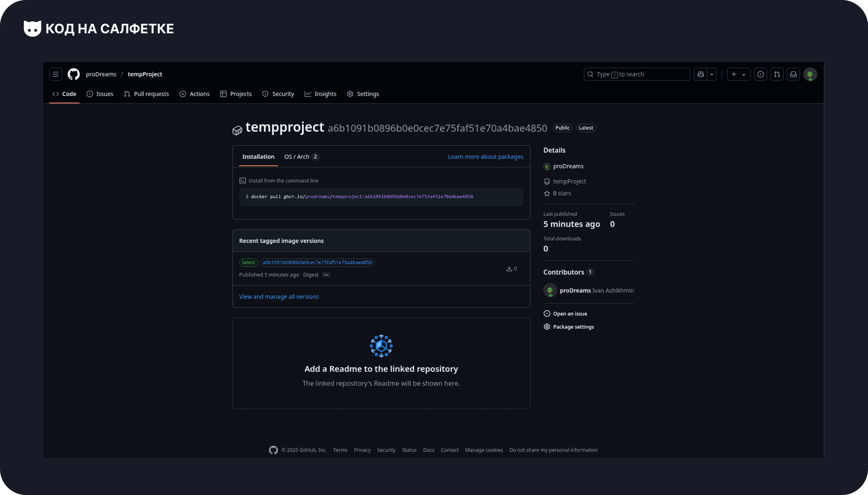The width and height of the screenshot is (868, 495).
Task: Click Manage cookies in footer
Action: pos(484,450)
